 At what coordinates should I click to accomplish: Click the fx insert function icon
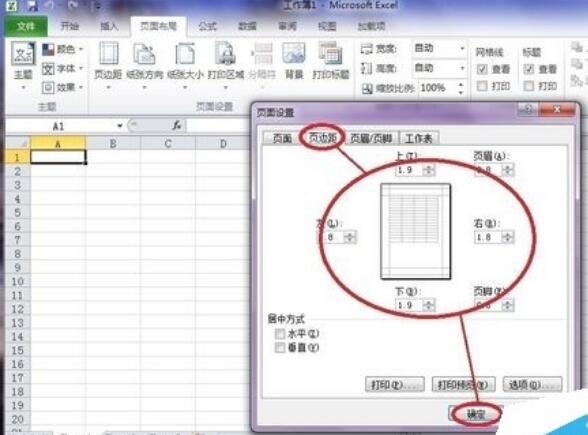pyautogui.click(x=177, y=126)
